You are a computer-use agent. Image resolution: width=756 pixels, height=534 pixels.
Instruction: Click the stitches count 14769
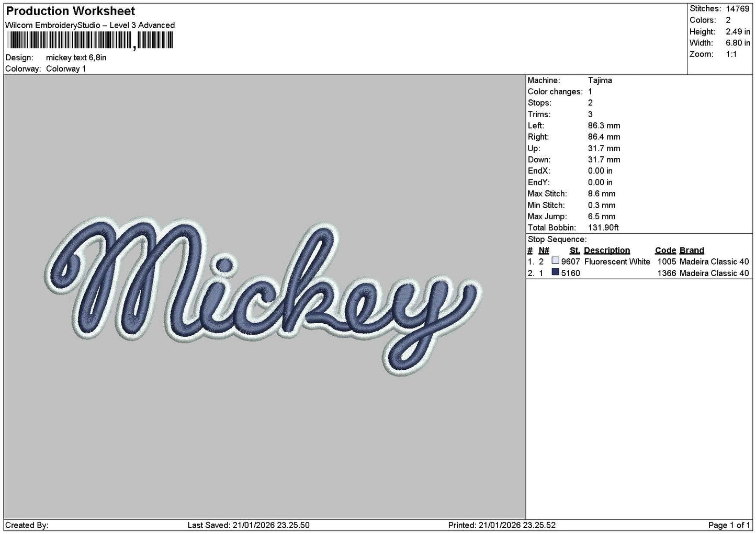click(x=738, y=8)
